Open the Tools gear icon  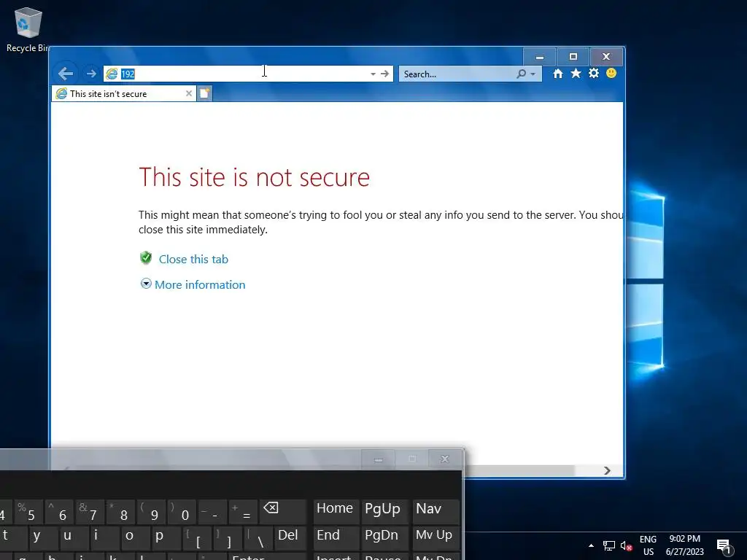pos(594,74)
